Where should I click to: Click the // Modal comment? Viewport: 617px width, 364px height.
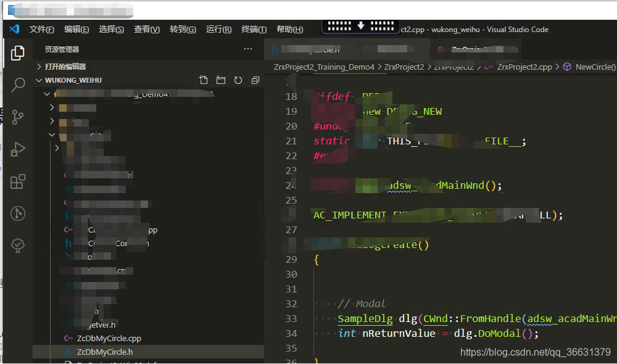point(362,304)
